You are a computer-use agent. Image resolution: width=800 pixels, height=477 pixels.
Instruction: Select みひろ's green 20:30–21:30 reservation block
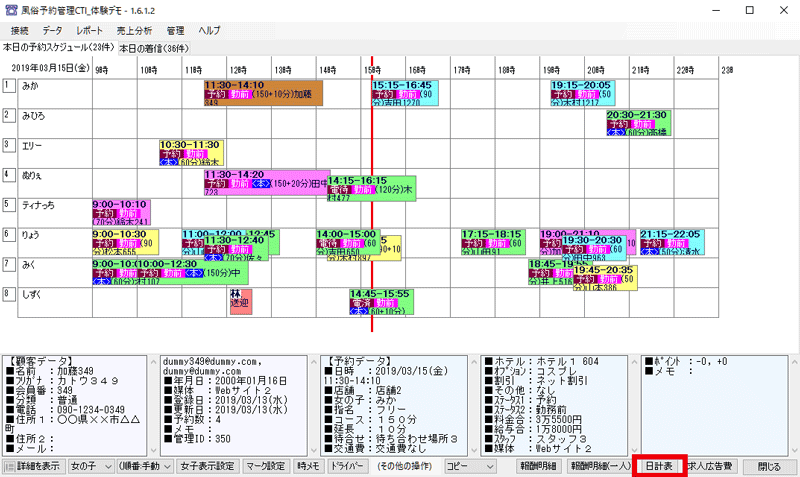tap(637, 123)
